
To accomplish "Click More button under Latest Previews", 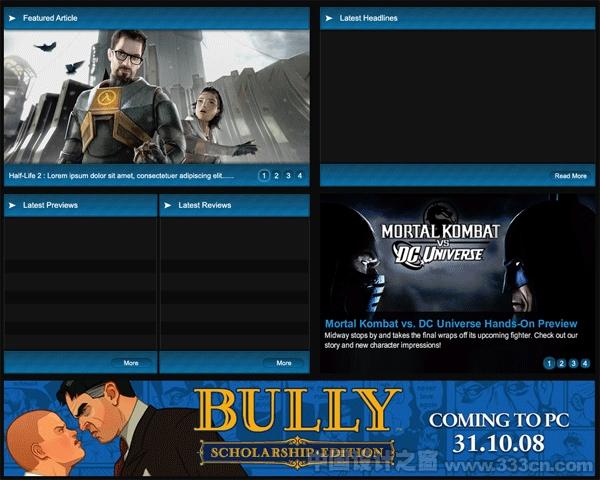I will tap(131, 363).
